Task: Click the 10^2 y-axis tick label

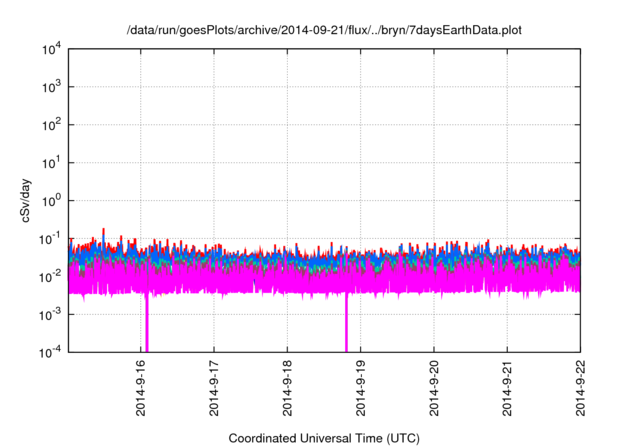Action: click(51, 125)
